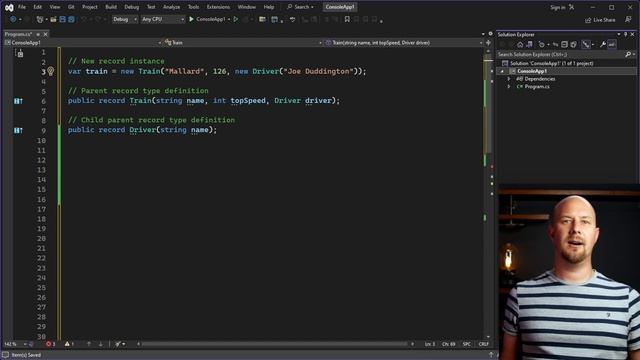Click the Solution Explorer search magnifier icon
Image resolution: width=640 pixels, height=360 pixels.
click(628, 54)
